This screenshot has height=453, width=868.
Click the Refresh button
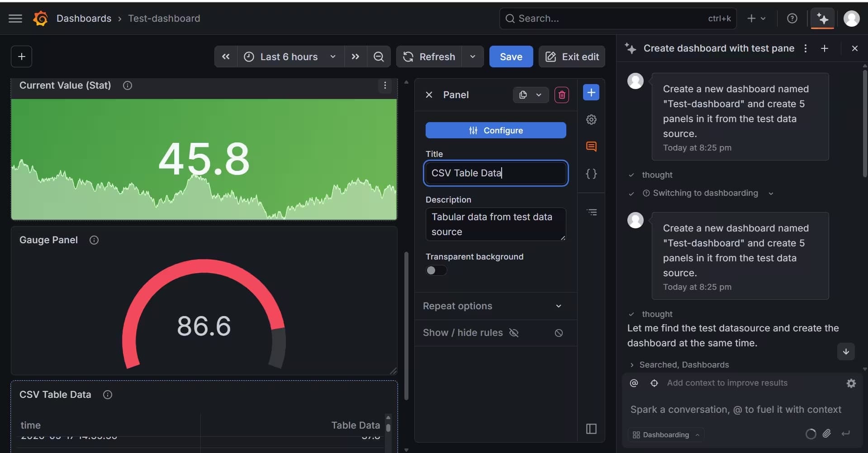tap(429, 57)
